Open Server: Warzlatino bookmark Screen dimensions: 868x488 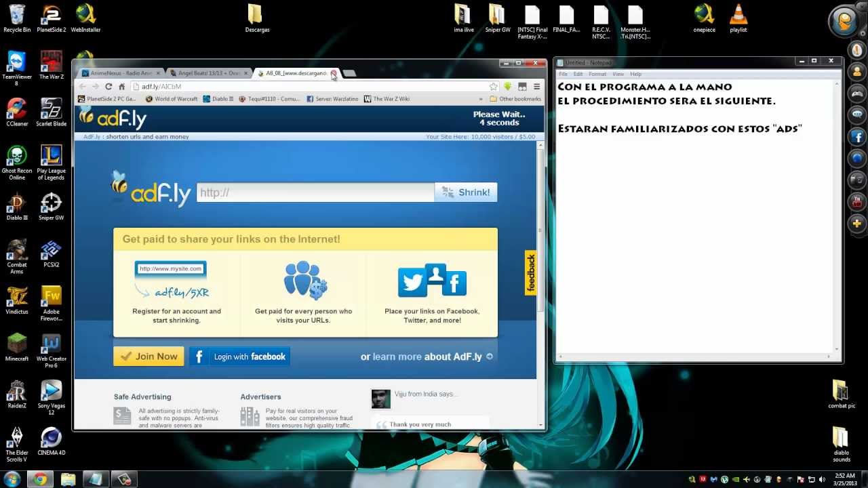click(332, 99)
